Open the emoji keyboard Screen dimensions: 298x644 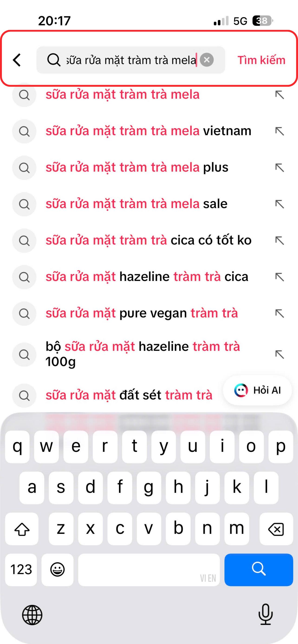tap(57, 570)
